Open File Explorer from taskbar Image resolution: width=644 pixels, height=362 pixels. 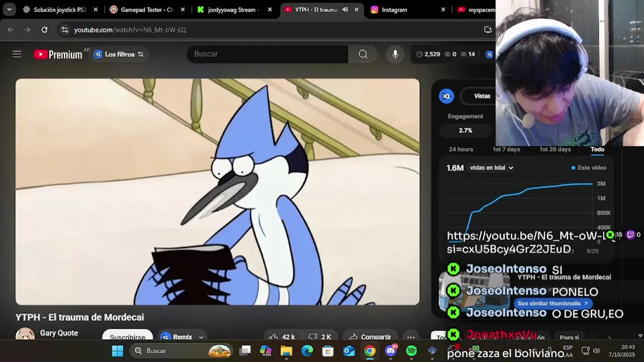tap(286, 351)
